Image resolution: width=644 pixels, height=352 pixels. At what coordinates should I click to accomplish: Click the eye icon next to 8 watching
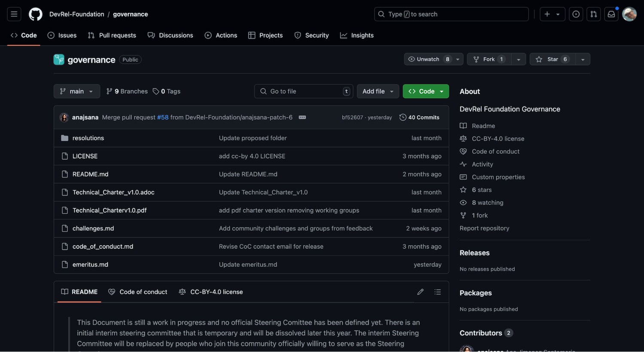tap(463, 203)
